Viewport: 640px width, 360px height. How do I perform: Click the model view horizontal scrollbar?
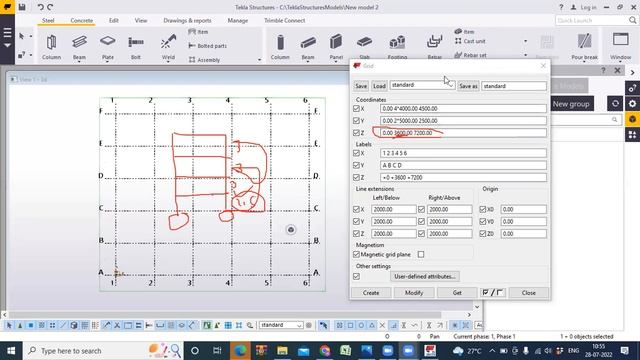(225, 315)
